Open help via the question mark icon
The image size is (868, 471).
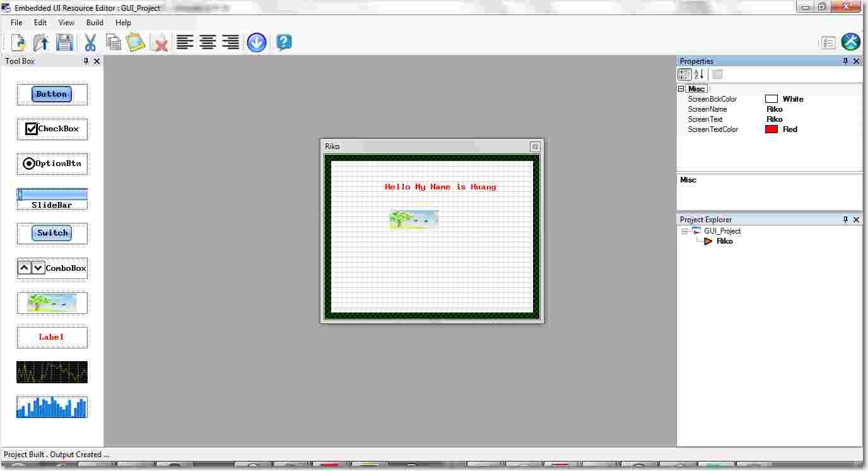284,42
